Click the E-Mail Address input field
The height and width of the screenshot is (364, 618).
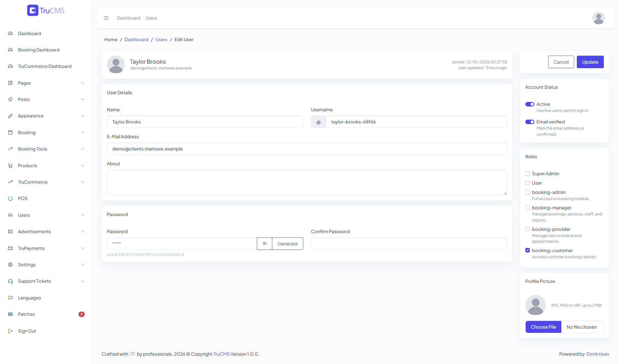click(x=307, y=149)
